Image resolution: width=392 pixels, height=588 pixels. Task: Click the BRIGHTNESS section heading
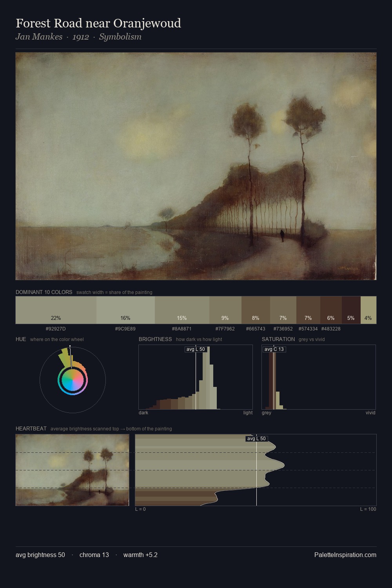pos(155,339)
